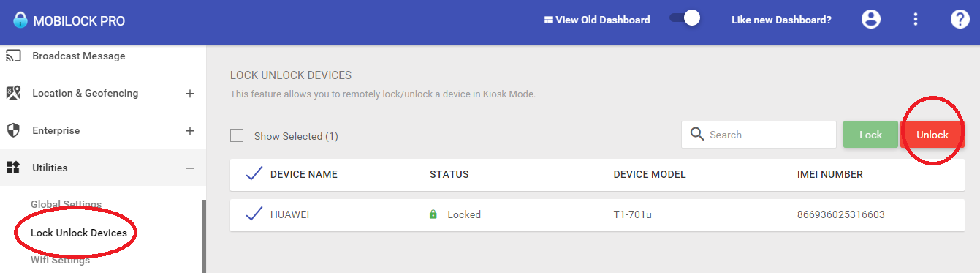Open Global Settings in the sidebar
This screenshot has width=980, height=273.
click(x=66, y=204)
